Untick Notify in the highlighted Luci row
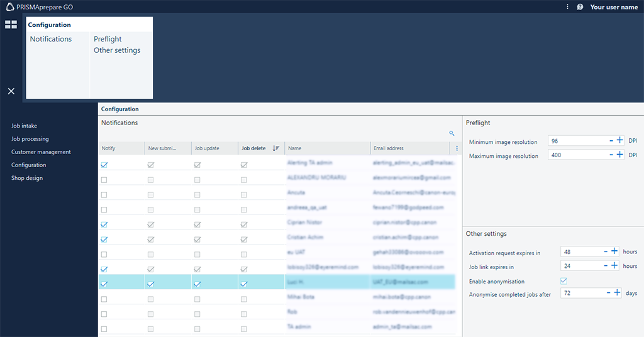The image size is (644, 337). point(104,284)
